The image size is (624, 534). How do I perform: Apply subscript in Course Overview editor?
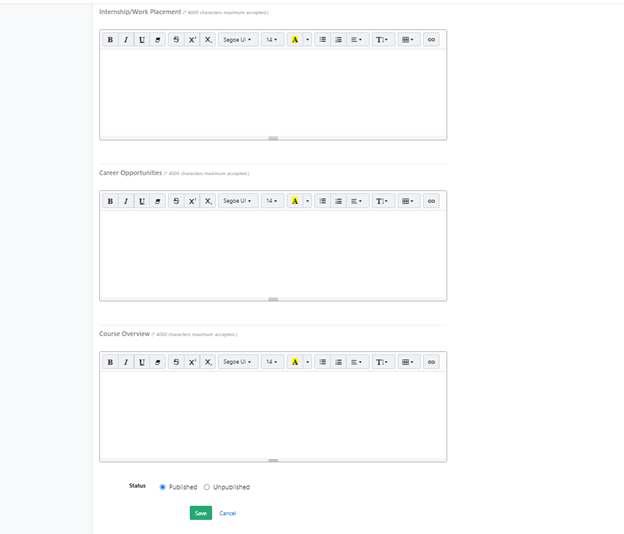point(208,362)
